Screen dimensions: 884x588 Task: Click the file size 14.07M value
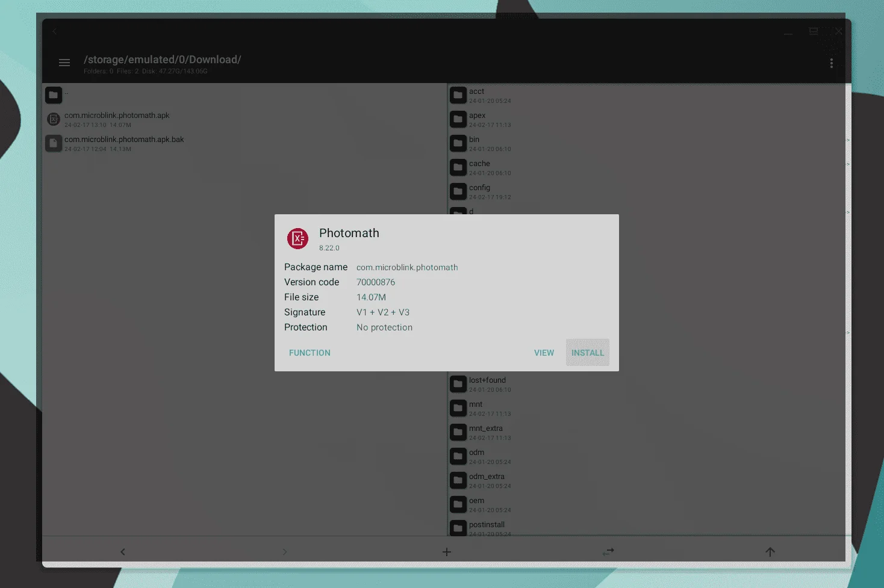click(371, 297)
